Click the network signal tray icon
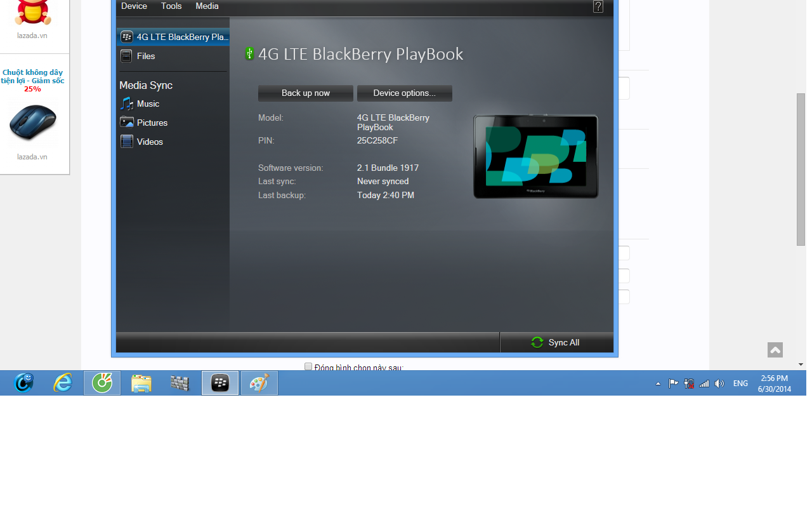This screenshot has width=812, height=508. 704,384
